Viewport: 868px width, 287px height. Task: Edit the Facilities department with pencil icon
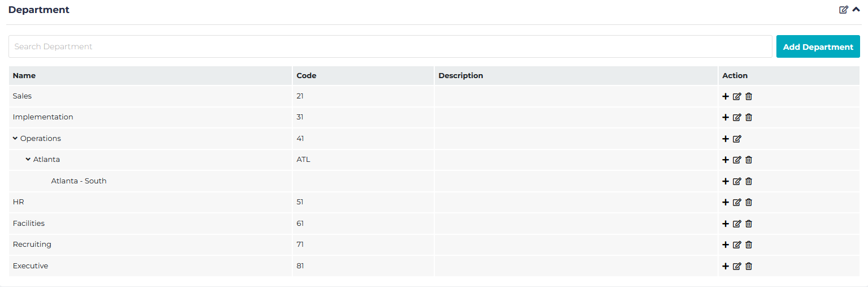coord(737,224)
